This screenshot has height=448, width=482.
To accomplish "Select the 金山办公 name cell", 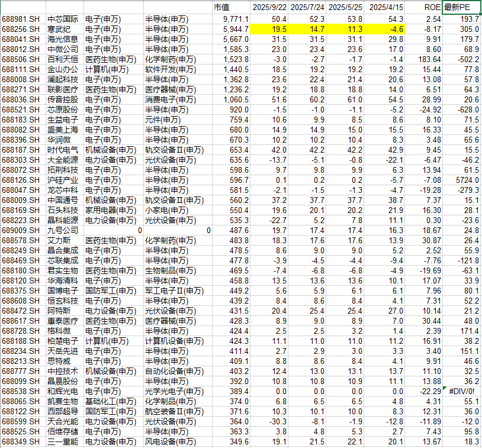I will [65, 69].
